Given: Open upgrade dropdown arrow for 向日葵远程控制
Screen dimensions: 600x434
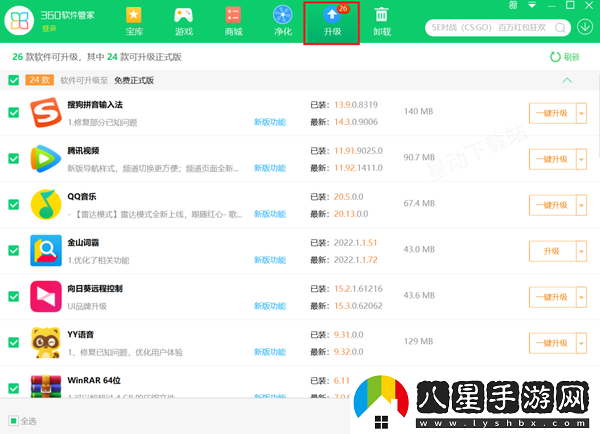Looking at the screenshot, I should pyautogui.click(x=581, y=297).
